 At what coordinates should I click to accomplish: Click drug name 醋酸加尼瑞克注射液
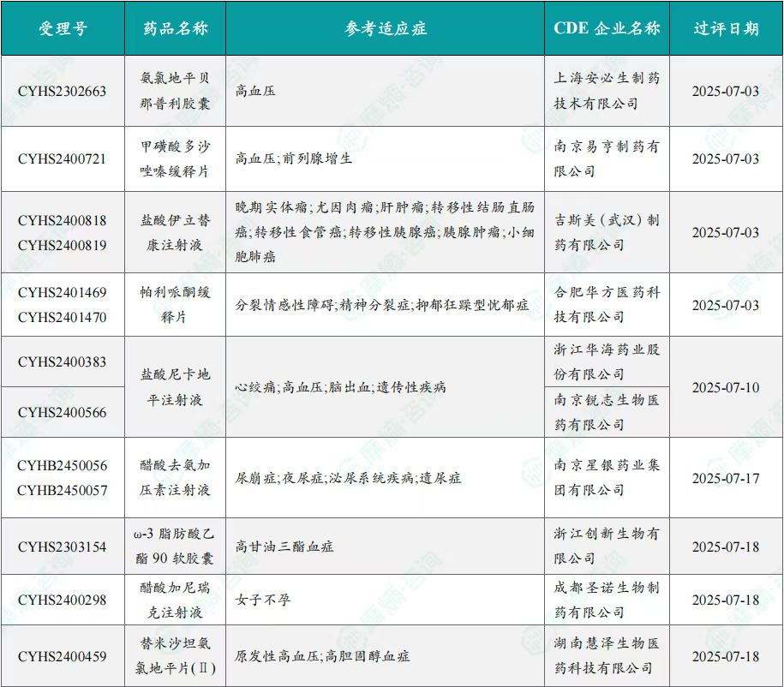click(175, 600)
